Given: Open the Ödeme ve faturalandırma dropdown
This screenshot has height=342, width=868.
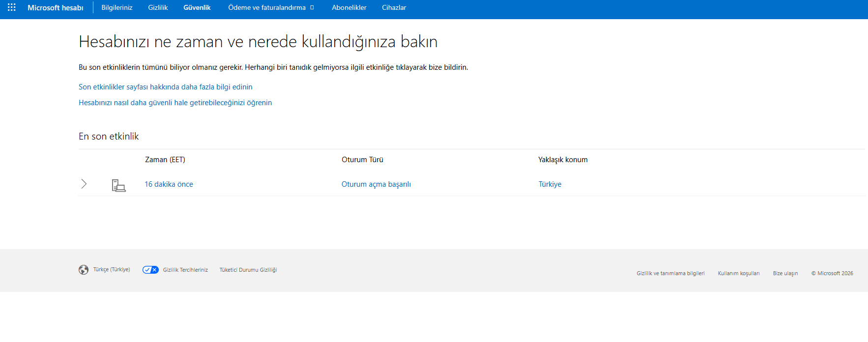Looking at the screenshot, I should pyautogui.click(x=271, y=7).
